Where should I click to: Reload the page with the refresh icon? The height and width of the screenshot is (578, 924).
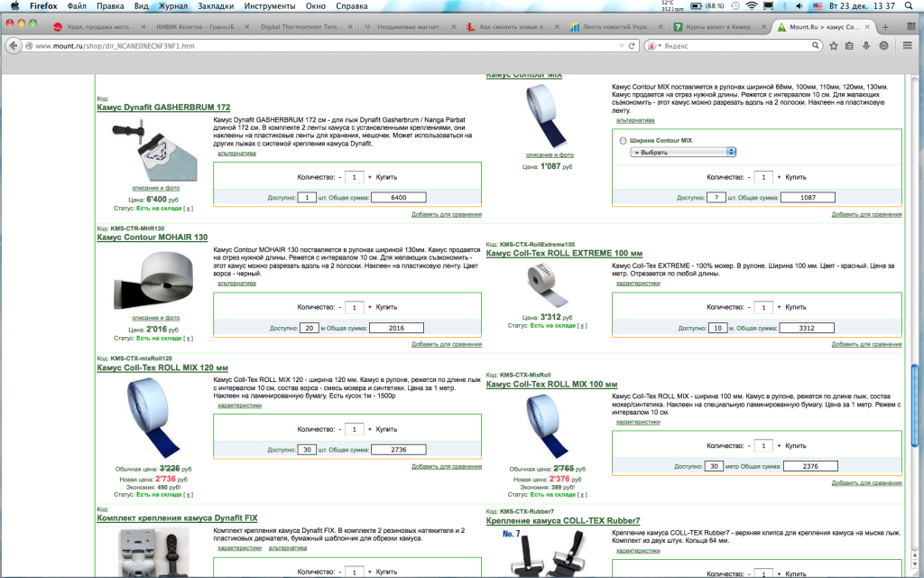633,45
